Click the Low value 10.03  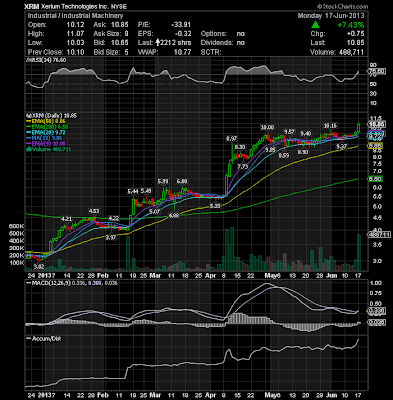click(x=75, y=43)
